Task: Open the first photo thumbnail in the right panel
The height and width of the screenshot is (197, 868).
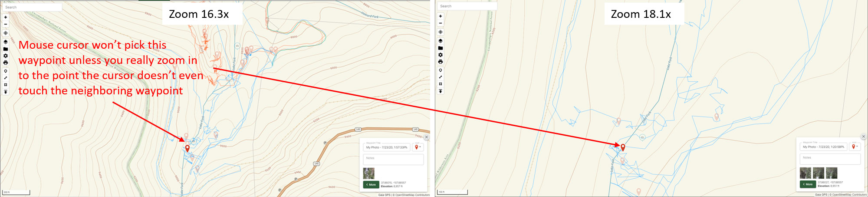Action: (x=806, y=173)
